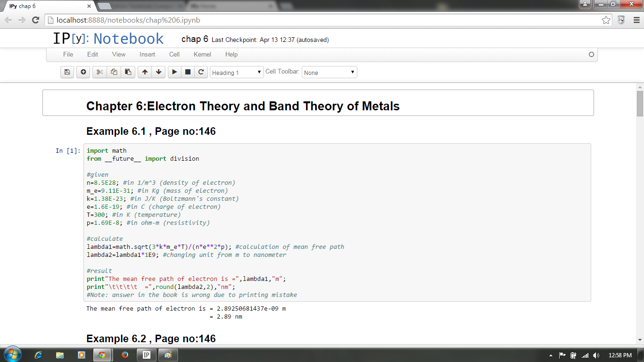Open the Cell menu
The height and width of the screenshot is (362, 644).
coord(174,54)
